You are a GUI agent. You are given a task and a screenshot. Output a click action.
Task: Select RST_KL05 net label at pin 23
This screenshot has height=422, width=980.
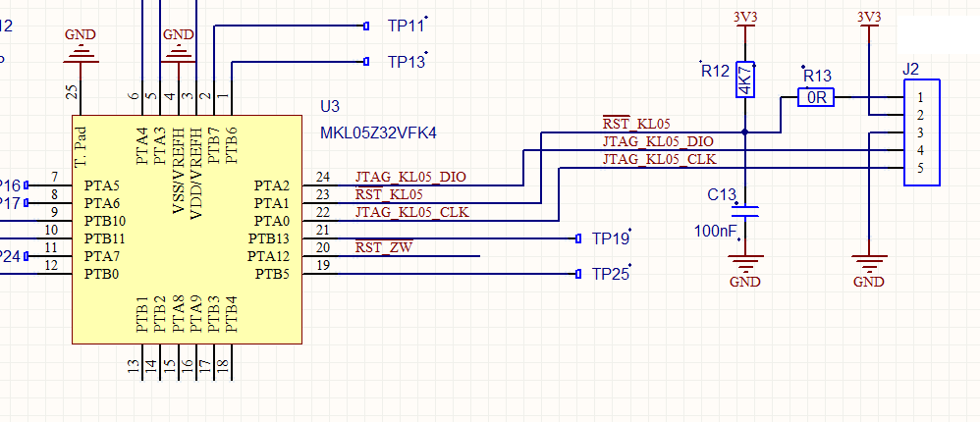click(389, 194)
